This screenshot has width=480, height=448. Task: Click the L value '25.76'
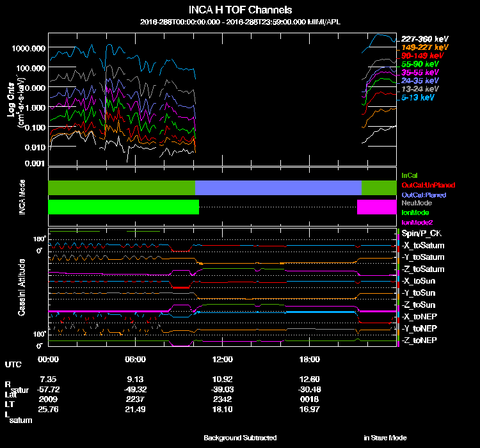tap(48, 410)
